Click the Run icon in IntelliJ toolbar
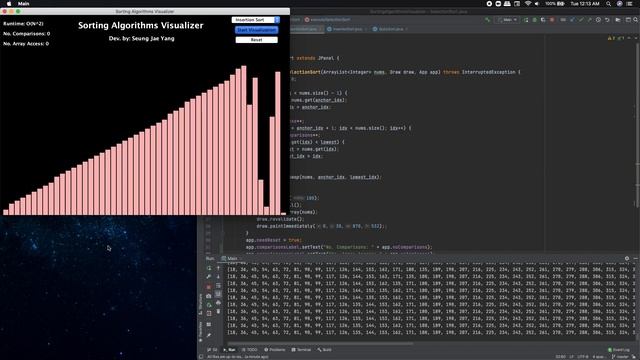Viewport: 640px width, 360px height. point(525,20)
